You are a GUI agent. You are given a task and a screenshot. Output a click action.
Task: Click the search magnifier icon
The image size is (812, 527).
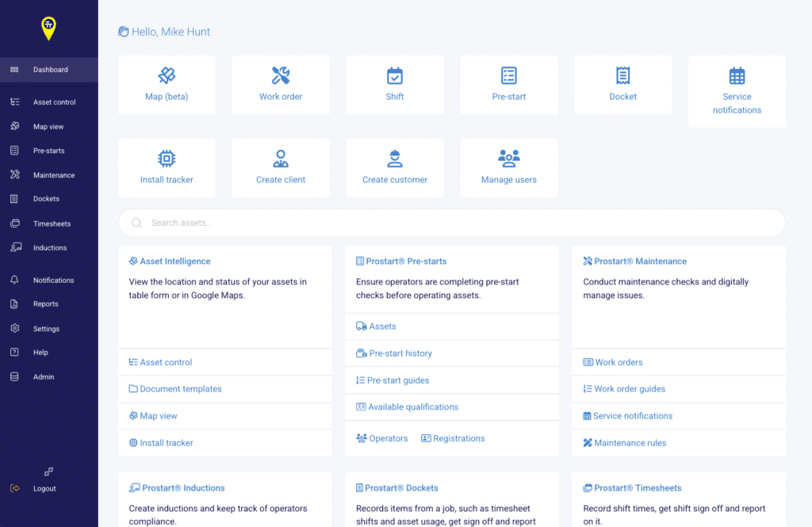tap(136, 223)
